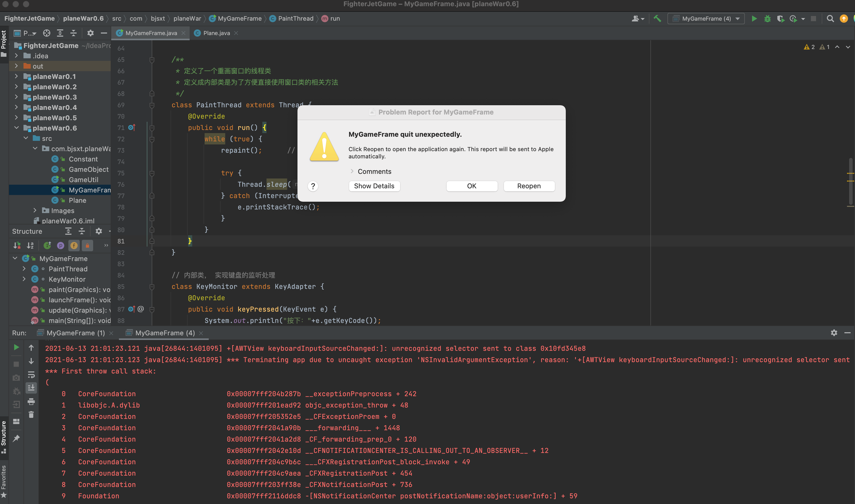Open Run panel settings gear
Image resolution: width=855 pixels, height=504 pixels.
click(x=834, y=333)
